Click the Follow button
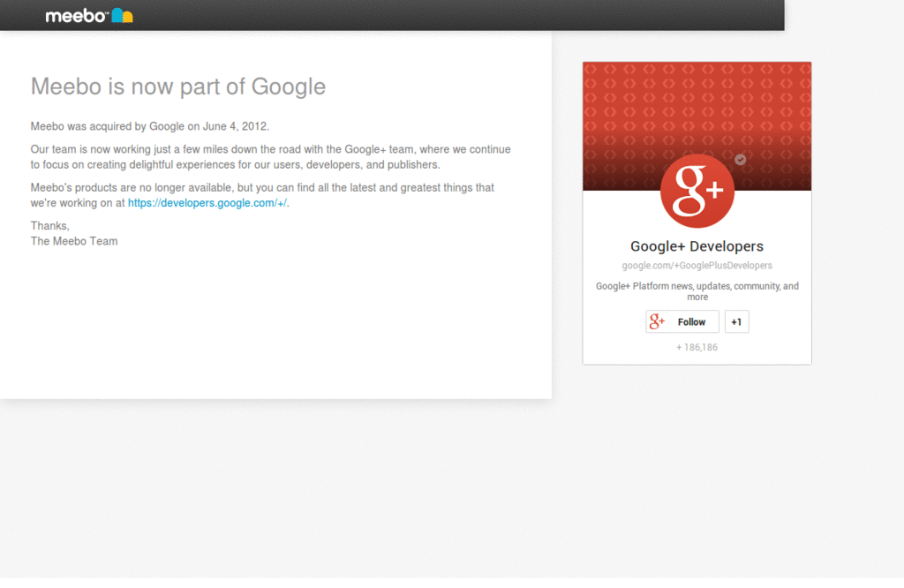 tap(682, 321)
